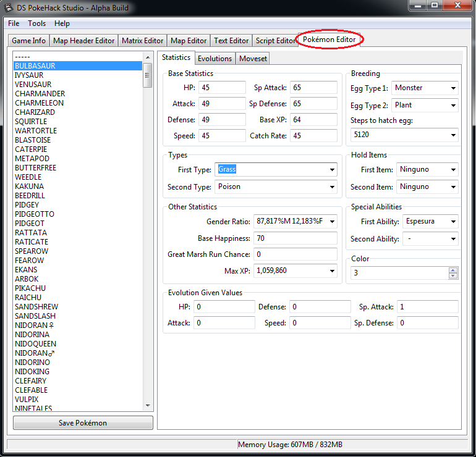This screenshot has width=476, height=457.
Task: Click the Evolution Given Defense field
Action: tap(320, 306)
